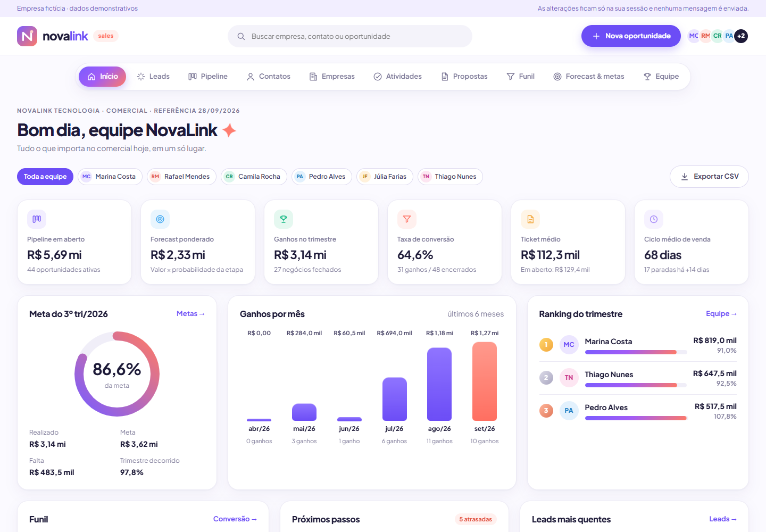Click Pedro Alves's ranking progress bar
This screenshot has height=532, width=766.
tap(636, 418)
